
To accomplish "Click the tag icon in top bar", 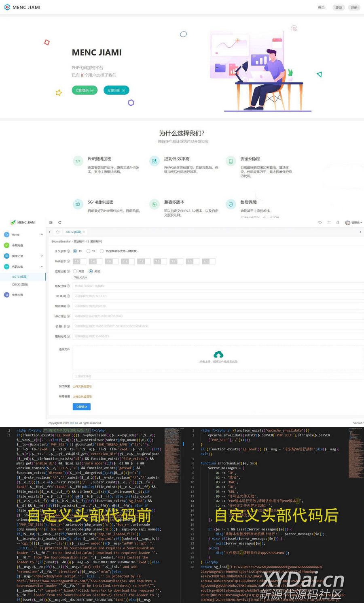I will [320, 222].
